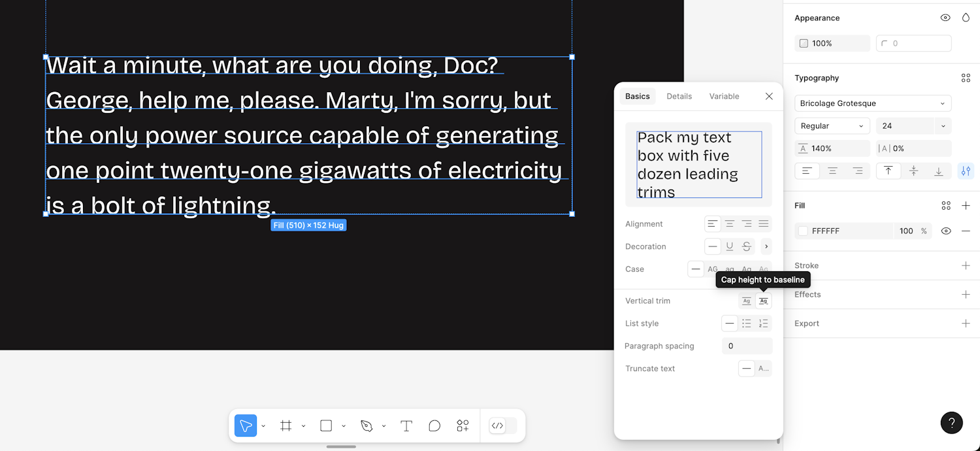Screen dimensions: 980x451
Task: Click the Paragraph spacing input field
Action: tap(747, 346)
